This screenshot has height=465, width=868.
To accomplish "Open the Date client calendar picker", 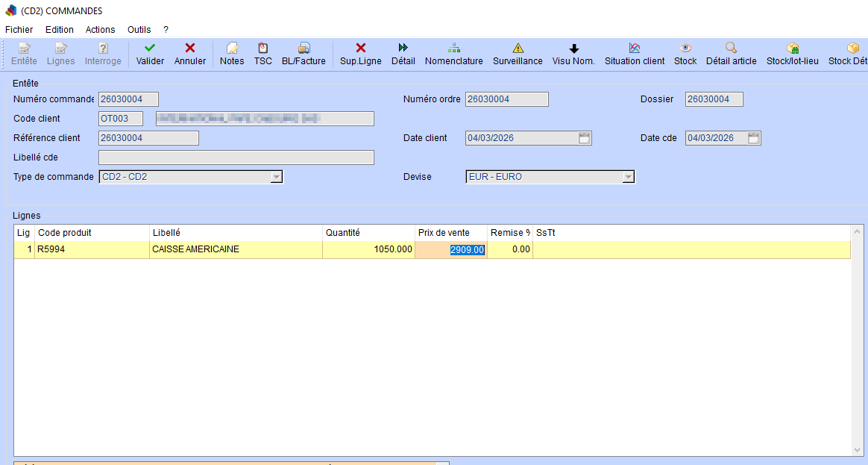I will coord(585,138).
